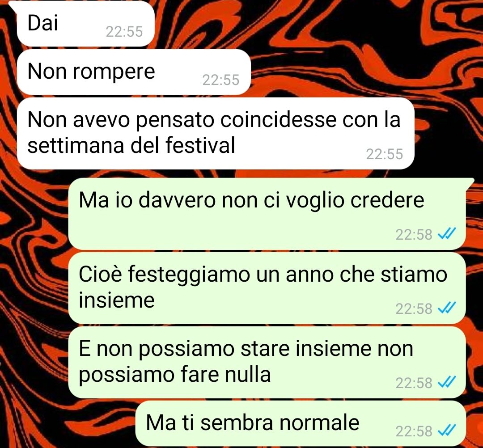Select the 'Non rompere' message
The width and height of the screenshot is (483, 448).
point(134,72)
